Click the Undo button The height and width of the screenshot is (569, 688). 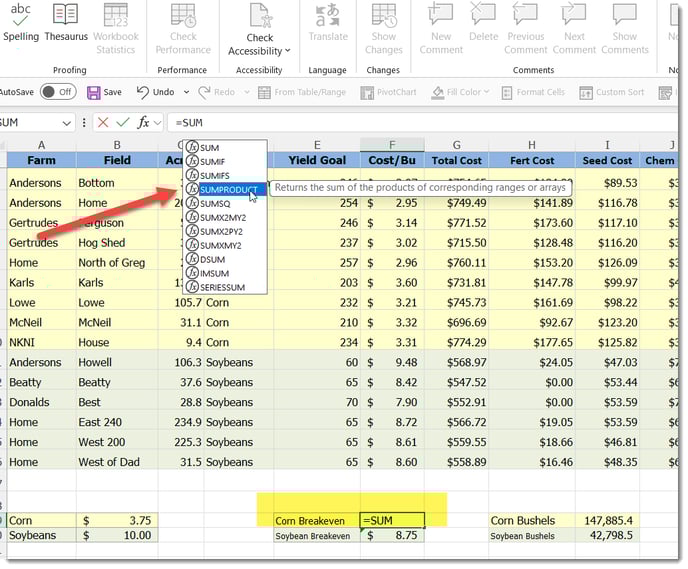tap(155, 92)
